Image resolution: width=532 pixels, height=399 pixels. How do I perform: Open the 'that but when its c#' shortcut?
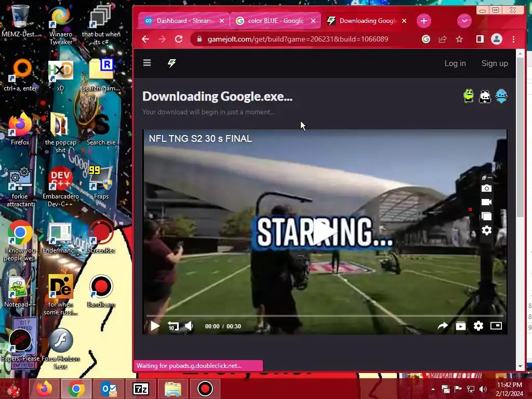point(101,25)
